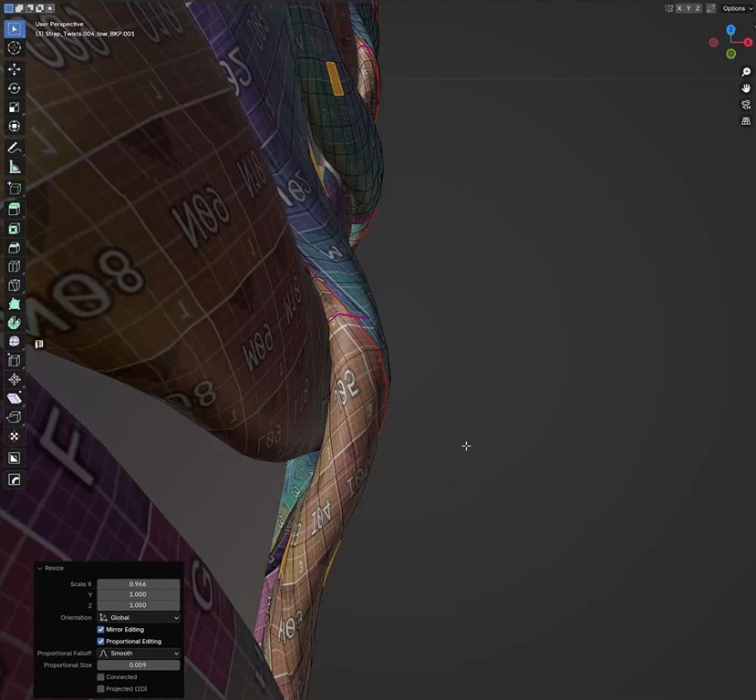The width and height of the screenshot is (756, 700).
Task: Set selection mode to new selection
Action: point(9,8)
